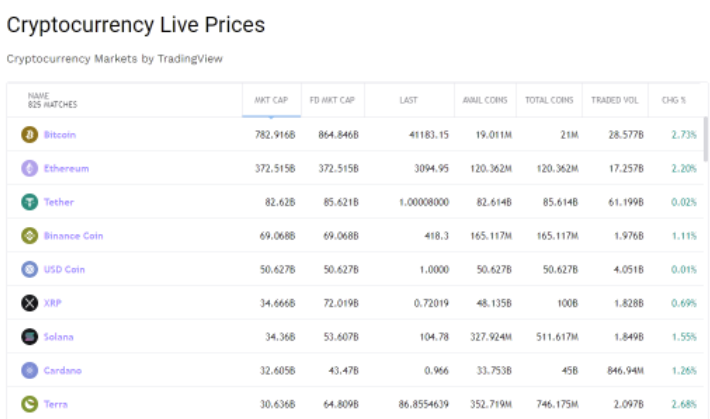Viewport: 710px width, 419px height.
Task: Click Binance Coin last price 418.3
Action: [437, 236]
